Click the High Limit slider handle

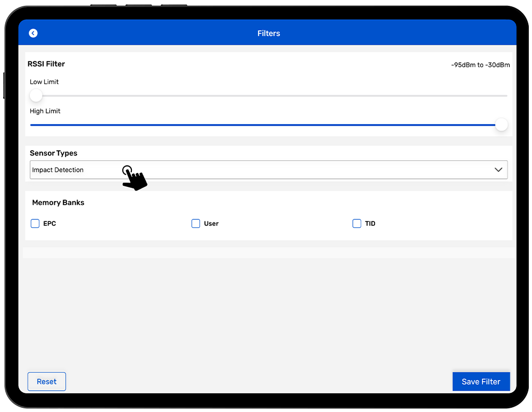[501, 125]
